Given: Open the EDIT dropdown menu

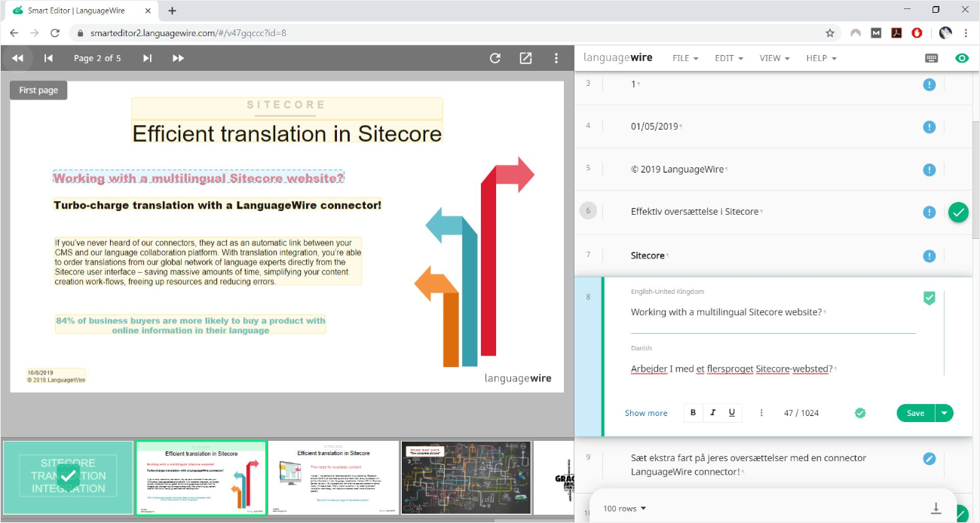Looking at the screenshot, I should coord(728,58).
